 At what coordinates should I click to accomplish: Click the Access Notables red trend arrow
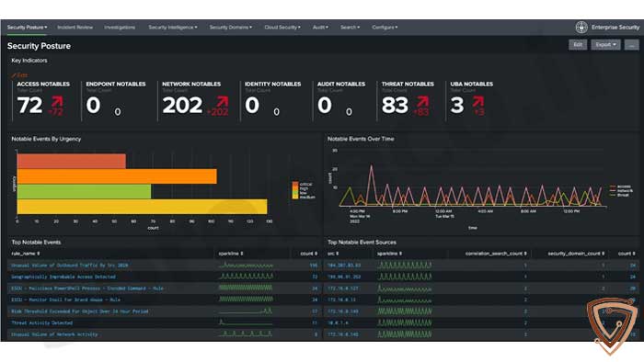(57, 101)
